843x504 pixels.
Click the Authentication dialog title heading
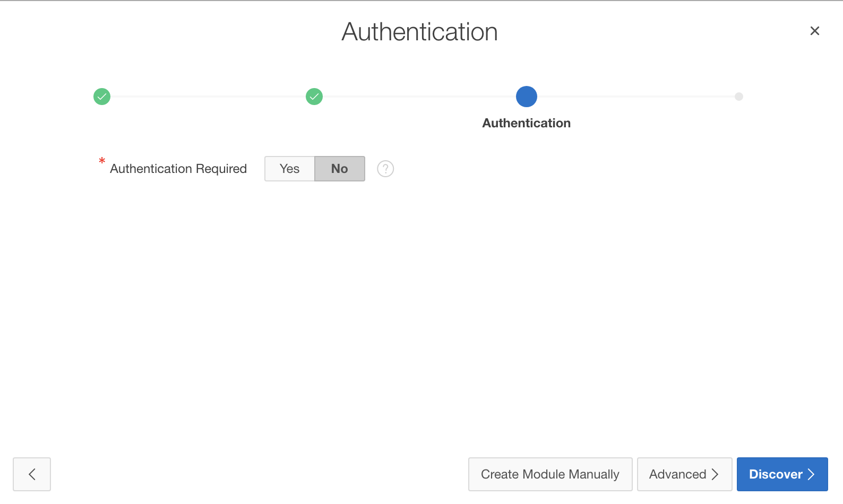tap(419, 32)
